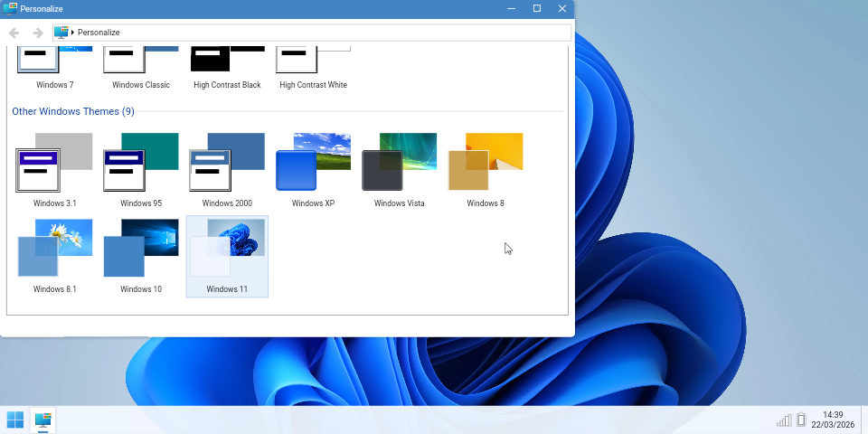This screenshot has height=434, width=868.
Task: Click the High Contrast Black label
Action: pos(227,85)
